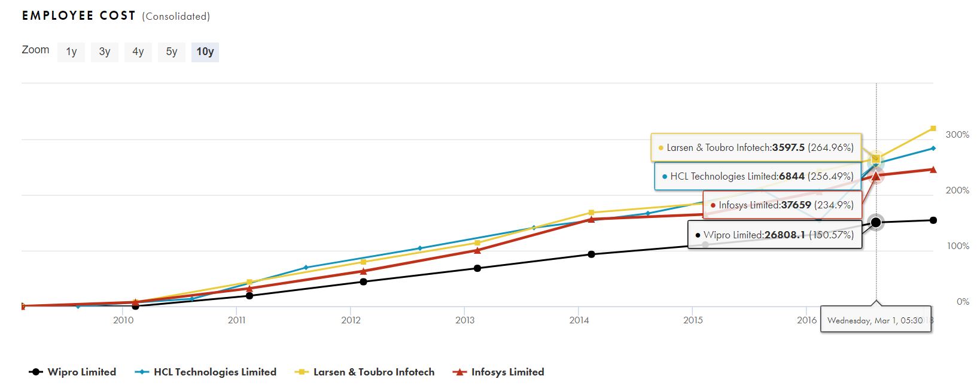Click the black circle Wipro legend icon
Screen dimensions: 980x391
(36, 372)
